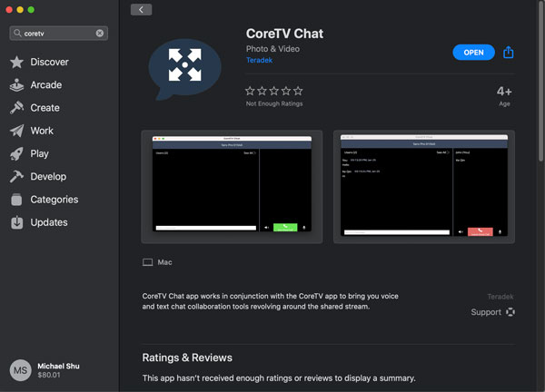Open the Play section in sidebar
This screenshot has width=545, height=392.
click(x=39, y=153)
